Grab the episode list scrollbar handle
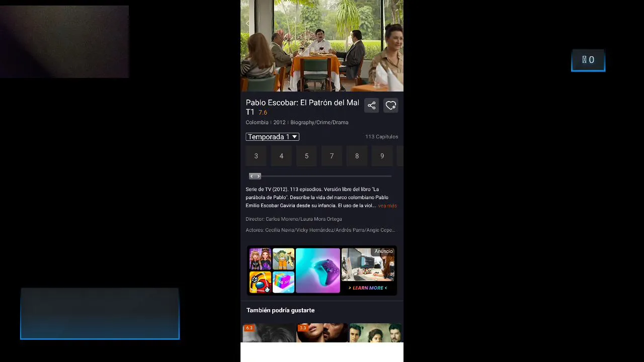This screenshot has width=644, height=362. coord(255,176)
